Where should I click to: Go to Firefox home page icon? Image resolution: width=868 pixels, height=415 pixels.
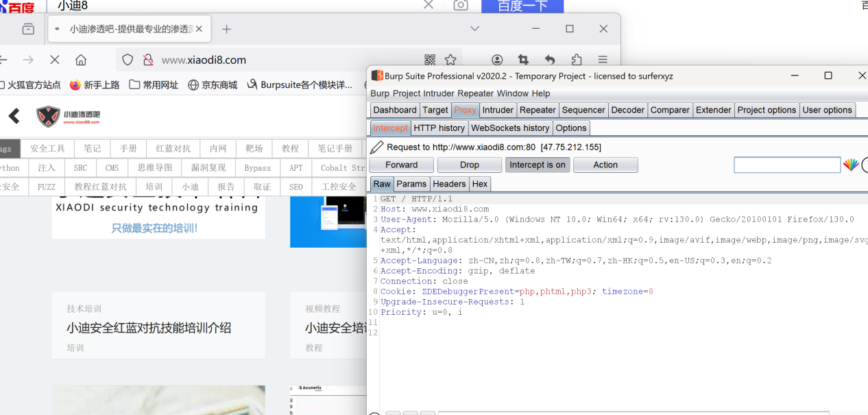click(81, 60)
